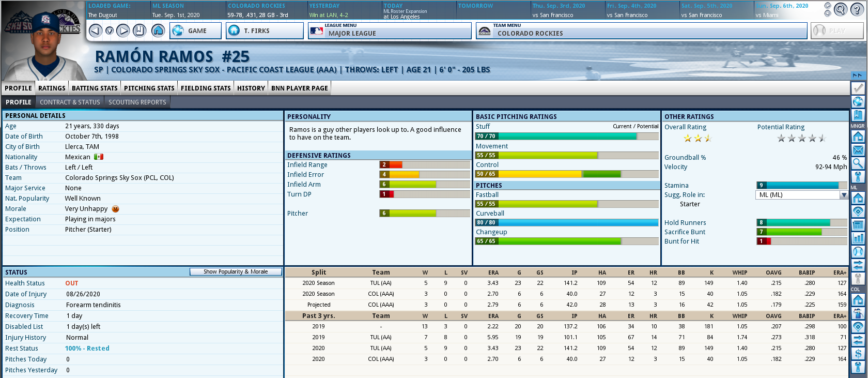
Task: Click the home icon in top toolbar
Action: coord(158,31)
